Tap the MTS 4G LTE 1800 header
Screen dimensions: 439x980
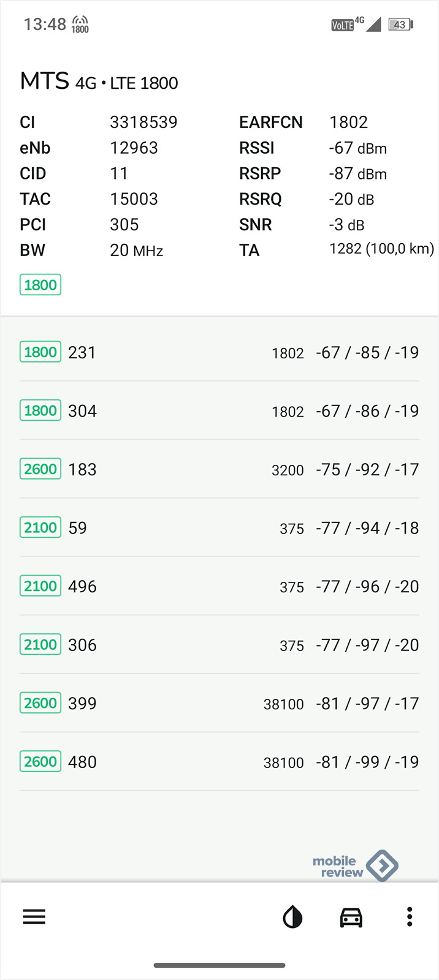(99, 81)
